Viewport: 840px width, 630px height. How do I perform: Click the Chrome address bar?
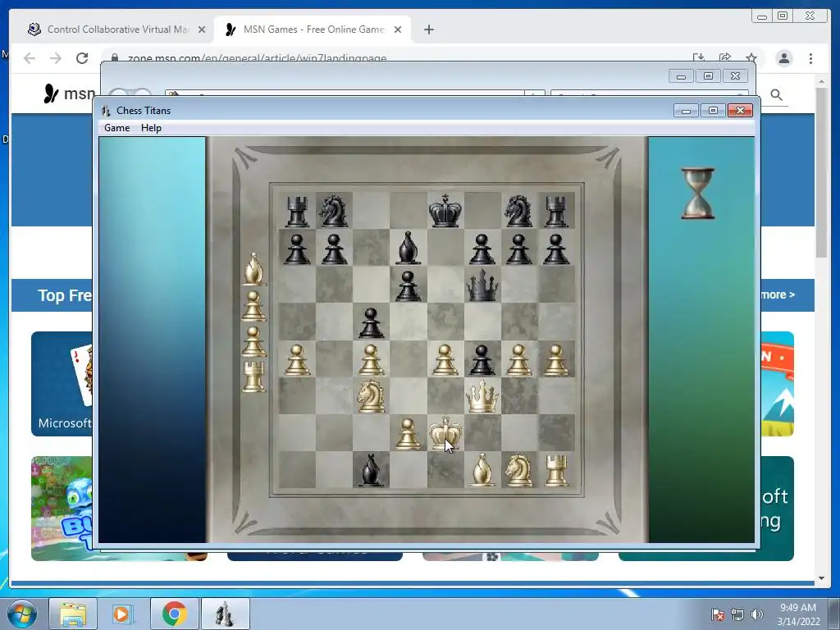click(396, 58)
